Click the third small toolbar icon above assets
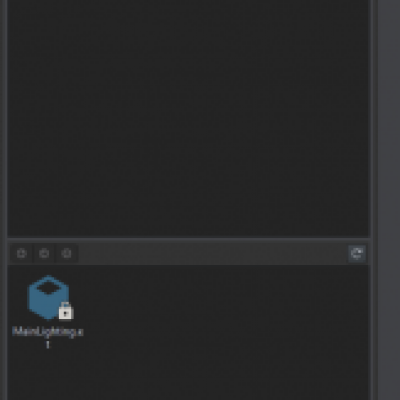 coord(67,253)
